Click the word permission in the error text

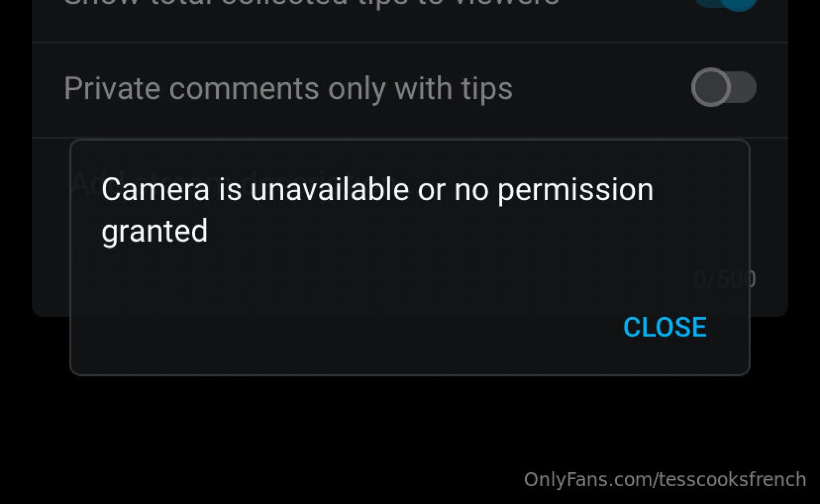[x=575, y=191]
